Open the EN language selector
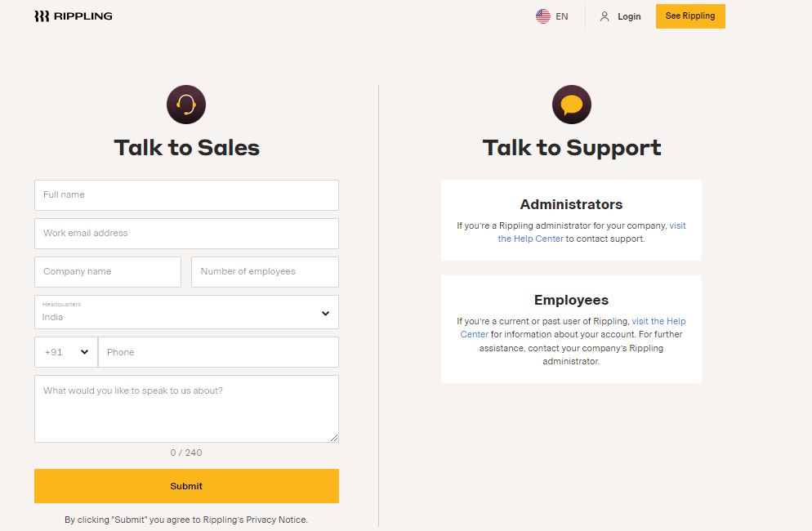Viewport: 812px width, 531px height. point(561,16)
